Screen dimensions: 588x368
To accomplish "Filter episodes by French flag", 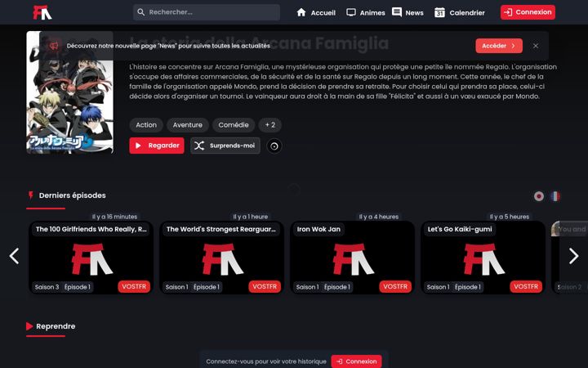I will [x=555, y=196].
